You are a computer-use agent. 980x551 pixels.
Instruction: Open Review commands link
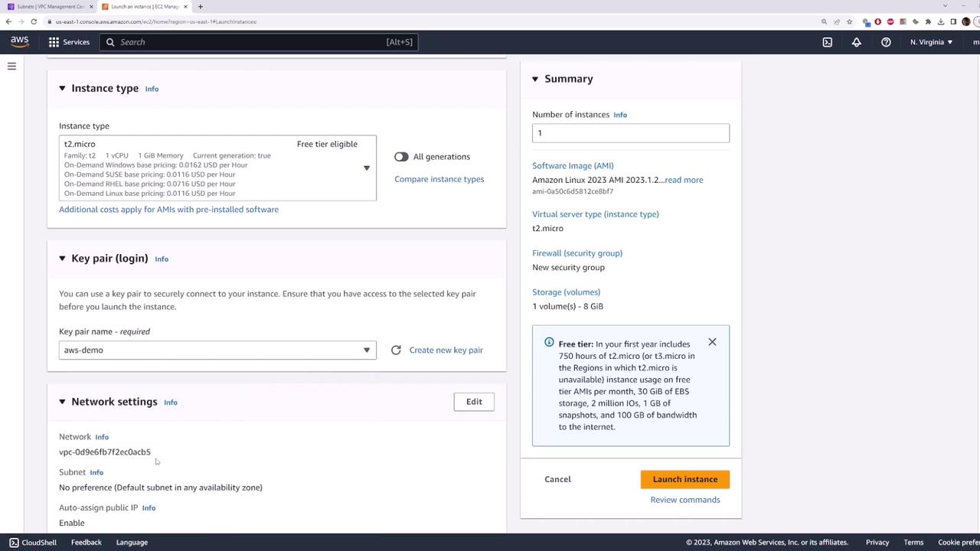tap(685, 500)
